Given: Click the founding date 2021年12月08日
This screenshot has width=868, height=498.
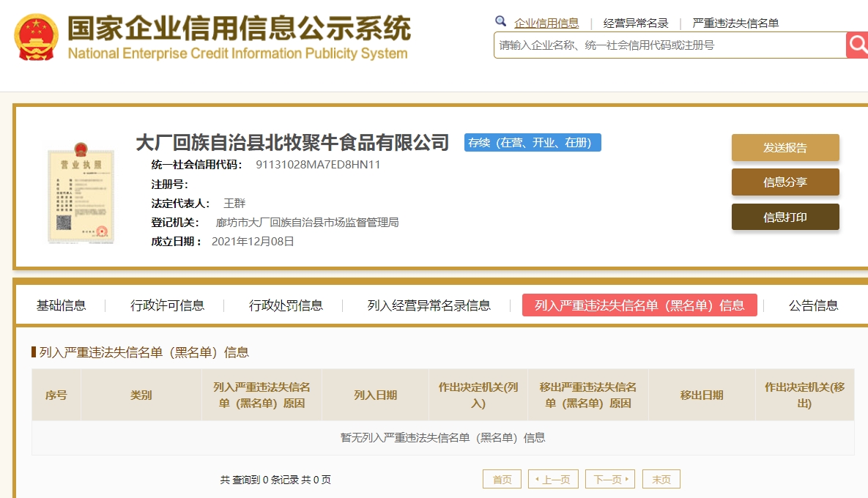Looking at the screenshot, I should (253, 241).
